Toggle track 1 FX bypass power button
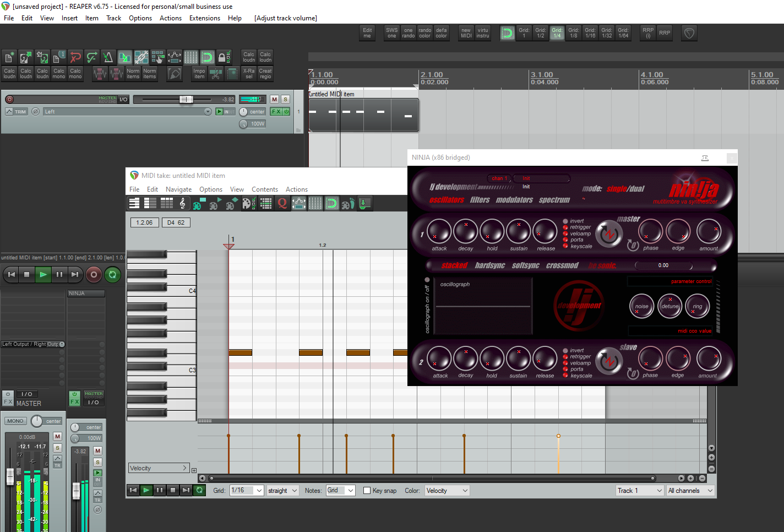 pos(287,112)
